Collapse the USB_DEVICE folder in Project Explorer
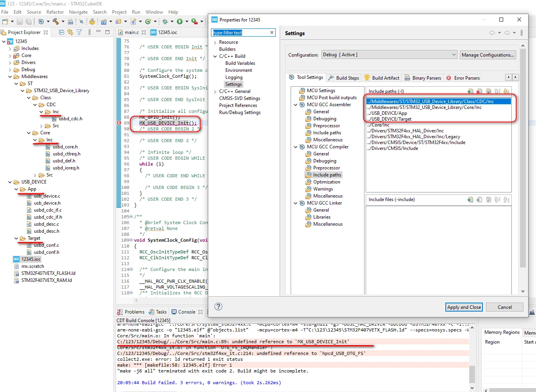 tap(10, 182)
